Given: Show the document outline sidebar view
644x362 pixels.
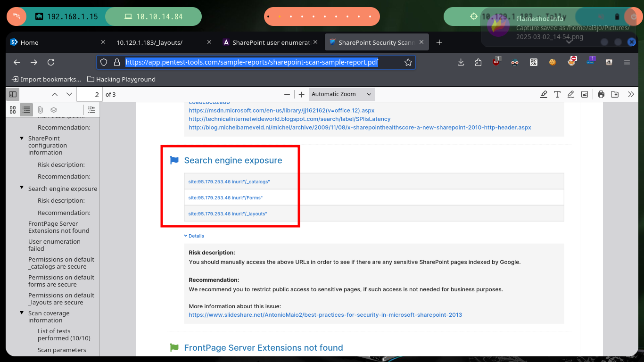Looking at the screenshot, I should pos(26,110).
